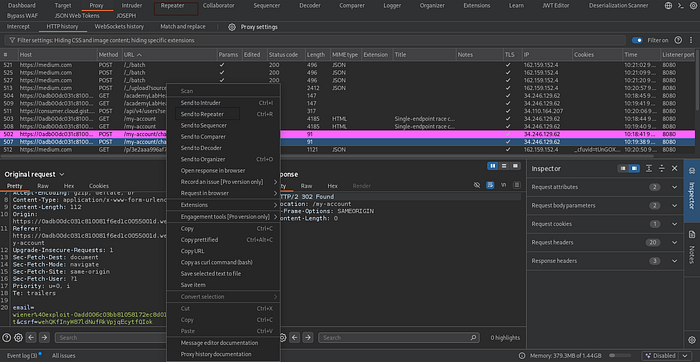Choose Send to Repeater from context menu

(x=223, y=114)
